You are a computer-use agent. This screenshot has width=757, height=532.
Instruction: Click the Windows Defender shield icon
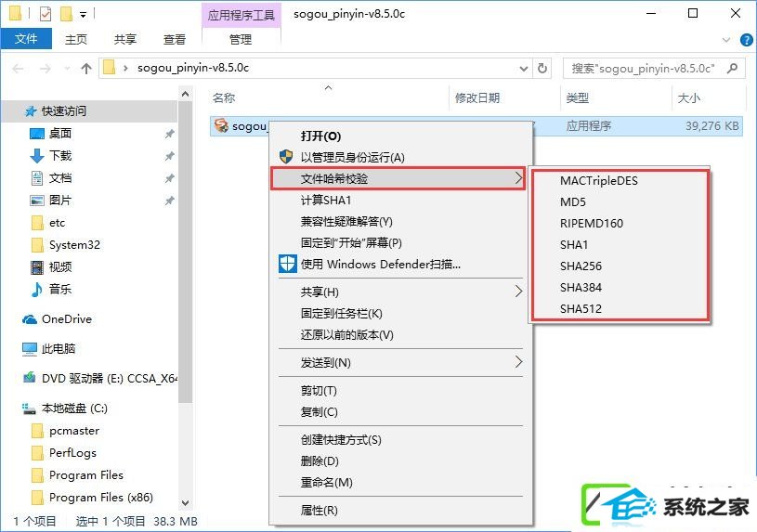[x=288, y=264]
